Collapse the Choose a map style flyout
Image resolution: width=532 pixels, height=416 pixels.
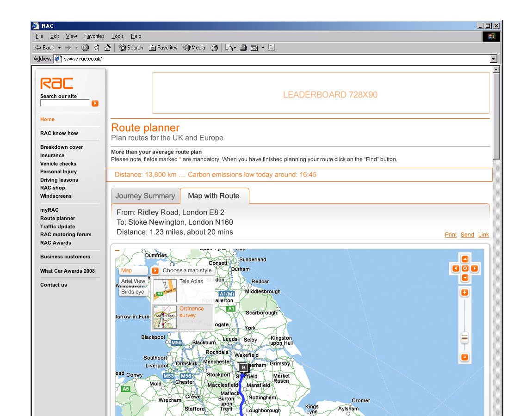point(155,271)
